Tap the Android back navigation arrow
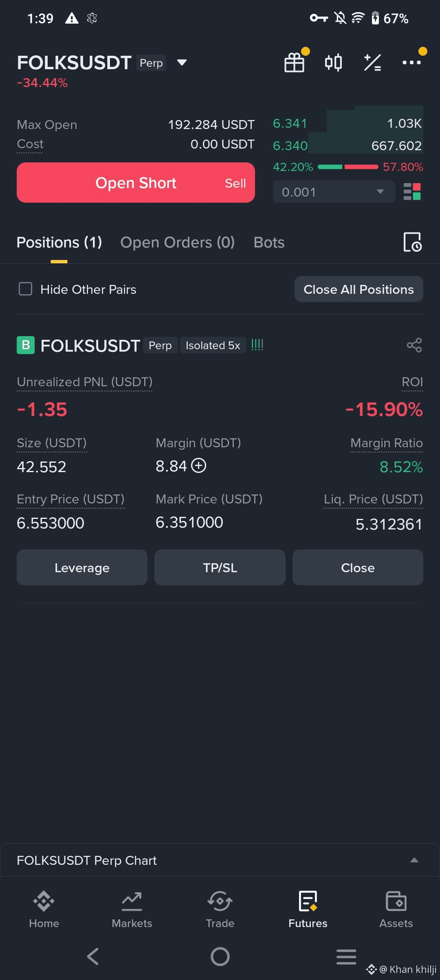The height and width of the screenshot is (980, 440). [x=93, y=956]
